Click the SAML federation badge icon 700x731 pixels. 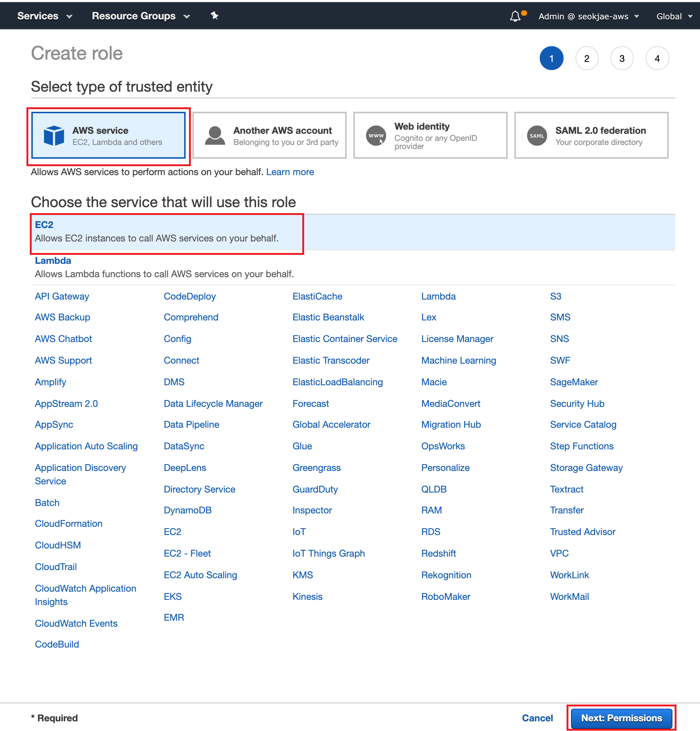(537, 136)
